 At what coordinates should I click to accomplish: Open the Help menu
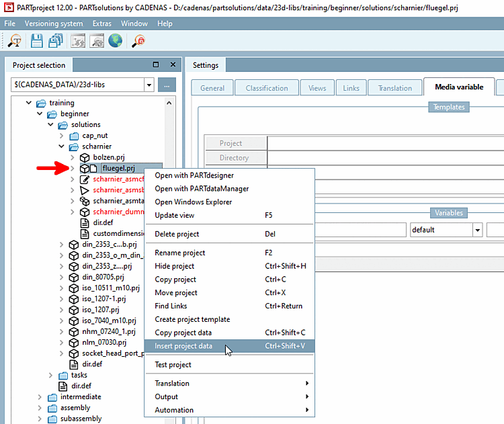point(165,24)
